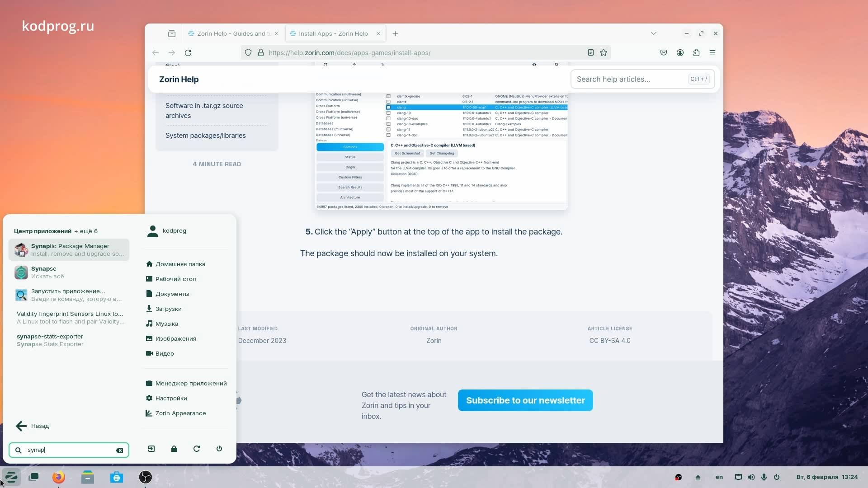This screenshot has width=868, height=488.
Task: Click the log out icon
Action: pyautogui.click(x=151, y=449)
